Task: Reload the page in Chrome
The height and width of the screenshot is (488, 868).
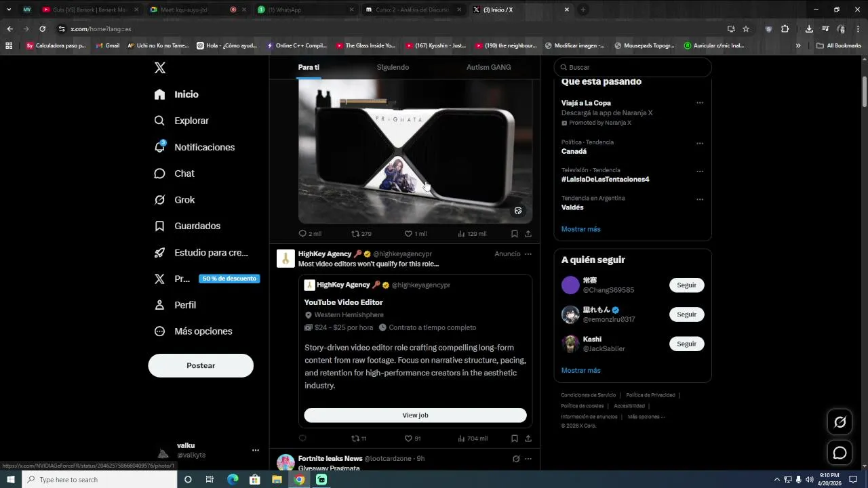Action: [x=42, y=28]
